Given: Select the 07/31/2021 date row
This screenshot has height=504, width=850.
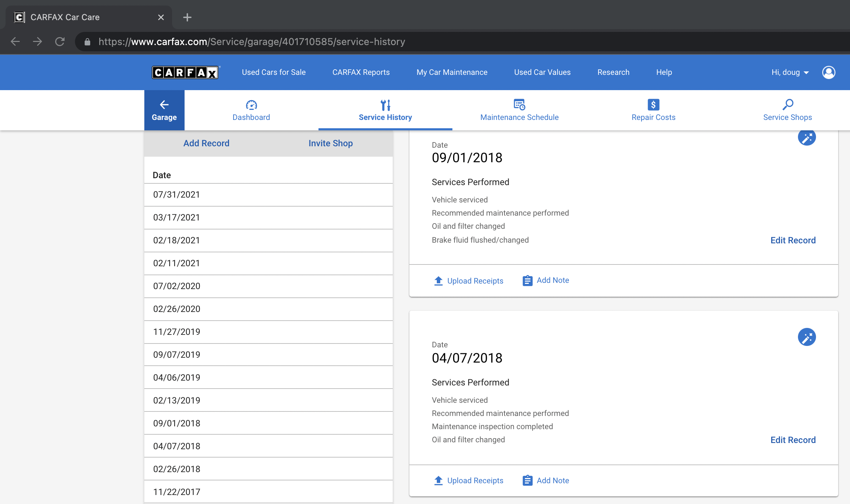Looking at the screenshot, I should coord(269,195).
